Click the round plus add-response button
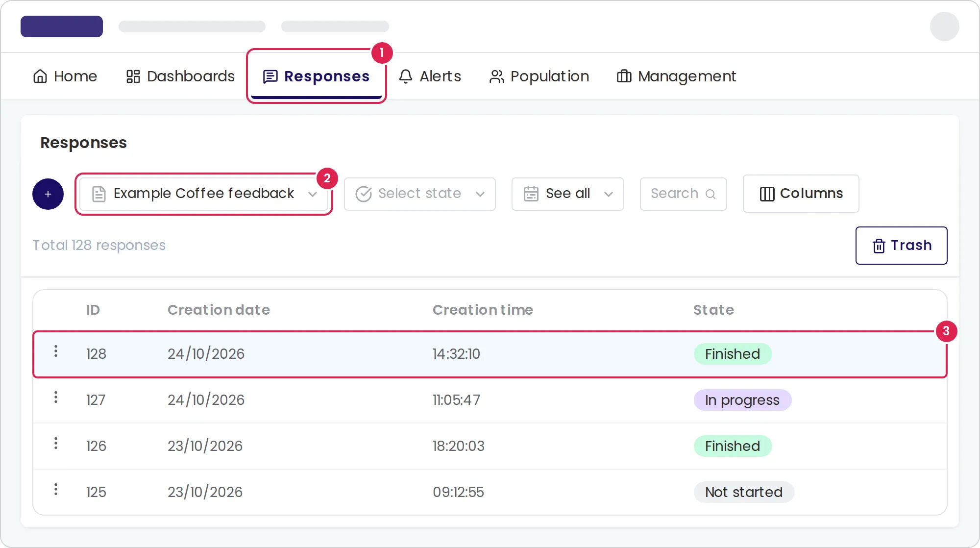 tap(48, 194)
